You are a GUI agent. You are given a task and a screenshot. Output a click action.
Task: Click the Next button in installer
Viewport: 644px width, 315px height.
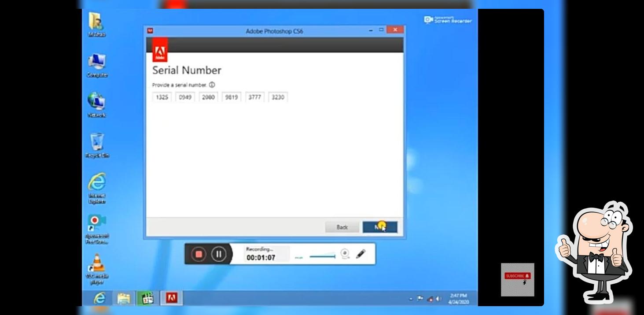point(380,227)
